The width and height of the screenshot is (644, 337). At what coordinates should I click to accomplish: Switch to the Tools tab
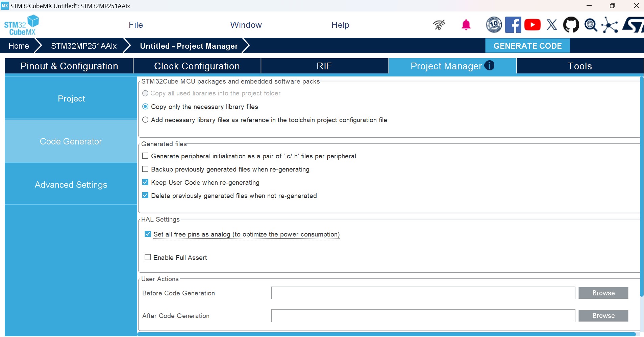coord(580,66)
